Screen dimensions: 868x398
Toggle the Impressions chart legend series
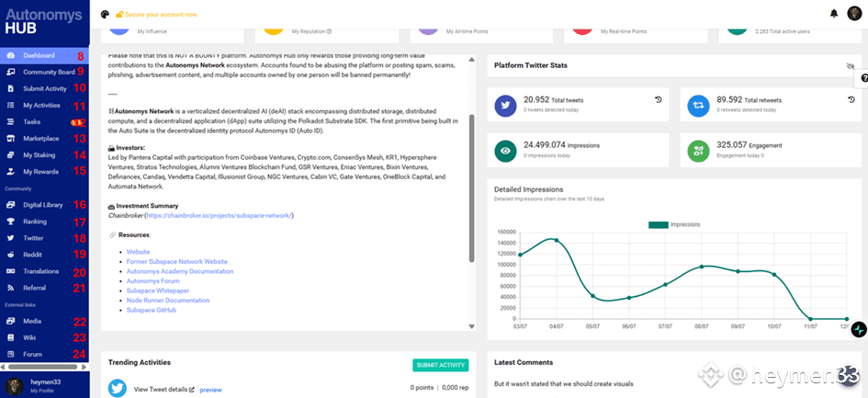[x=673, y=224]
